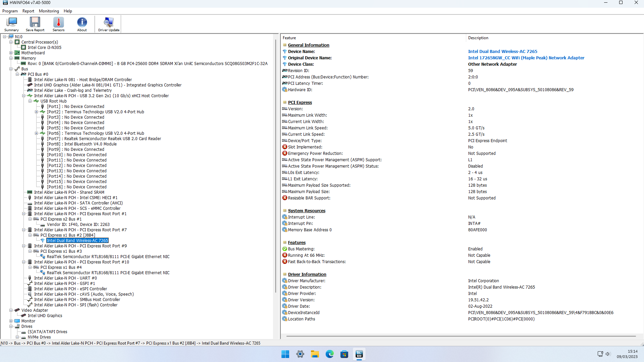Click the Driver Version 19.51.42.2 value
Image resolution: width=644 pixels, height=362 pixels.
478,300
